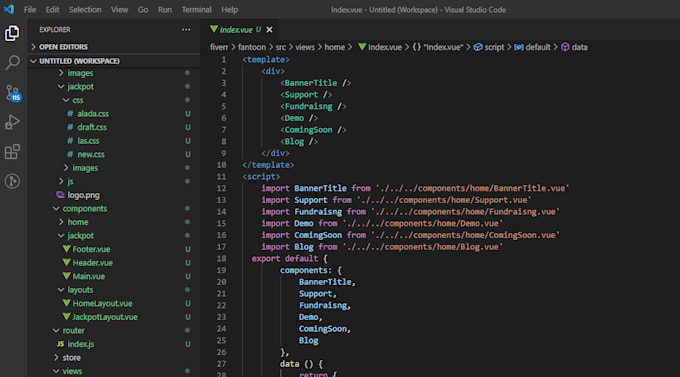680x377 pixels.
Task: Click JS icon beside index.js
Action: 60,344
